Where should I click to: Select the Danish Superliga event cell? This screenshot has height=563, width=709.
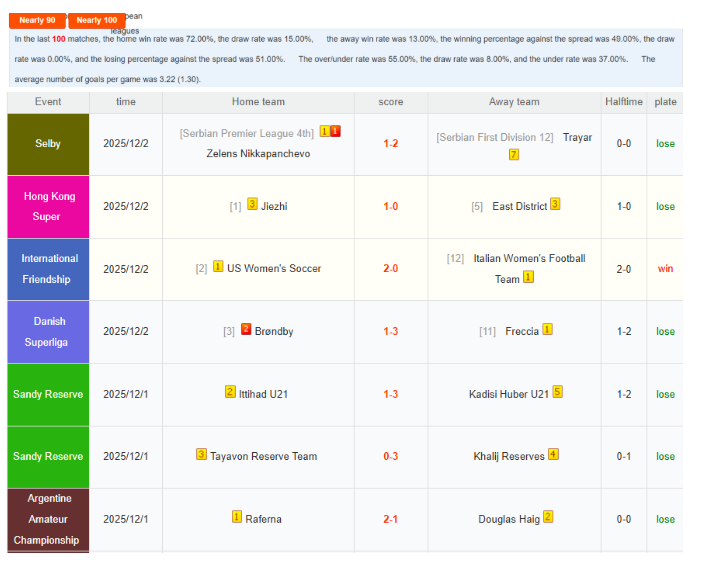point(48,332)
